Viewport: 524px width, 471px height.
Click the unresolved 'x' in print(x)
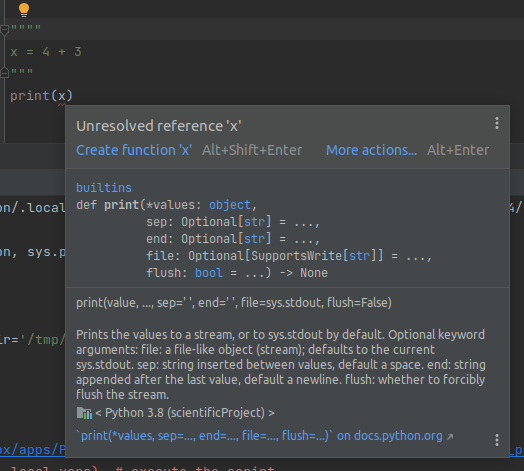point(62,96)
